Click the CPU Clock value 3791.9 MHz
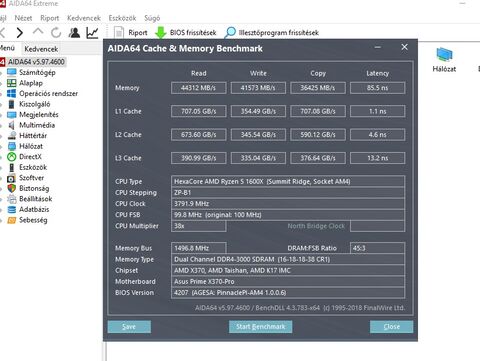Viewport: 480px width, 361px height. pyautogui.click(x=288, y=204)
